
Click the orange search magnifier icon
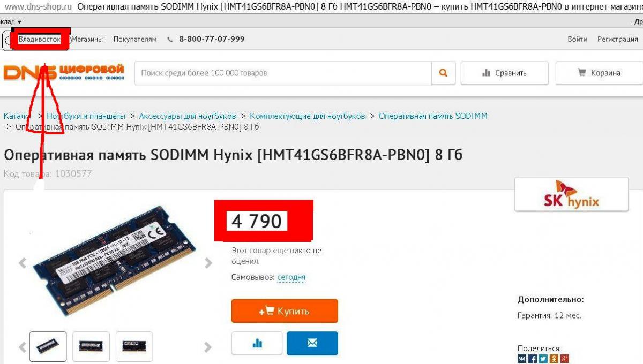[443, 73]
